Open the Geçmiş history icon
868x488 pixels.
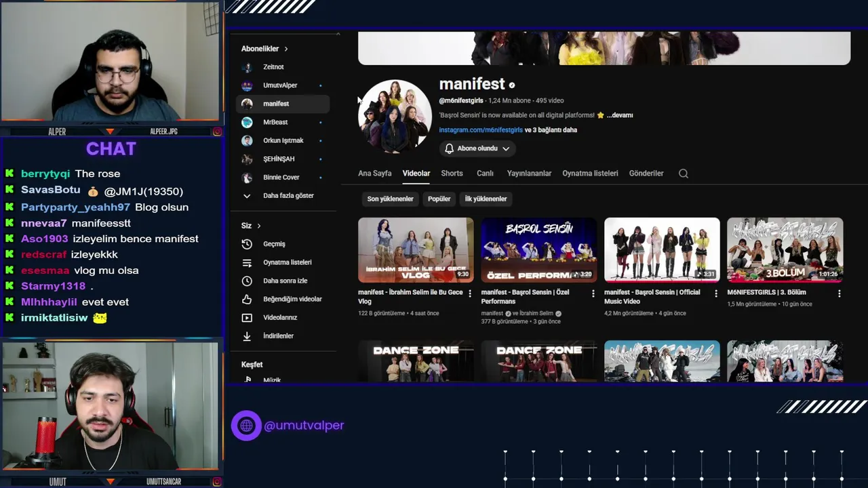pos(247,244)
